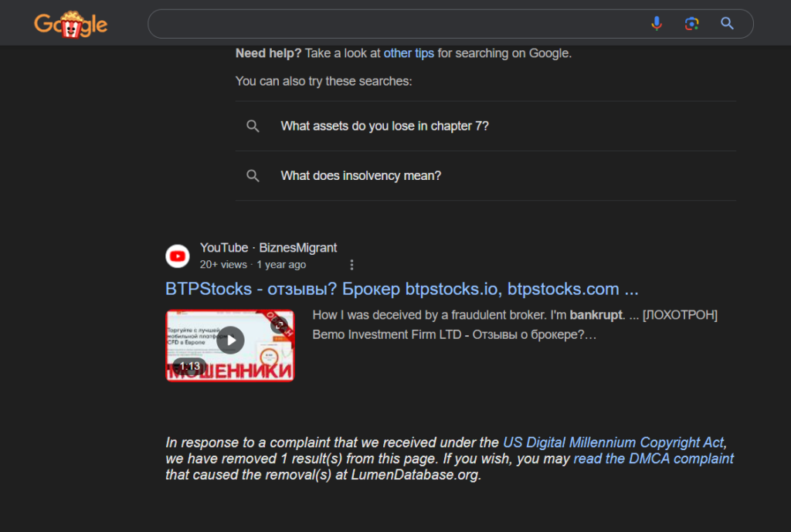Open 'read the DMCA complaint' link
The height and width of the screenshot is (532, 791).
pos(654,459)
